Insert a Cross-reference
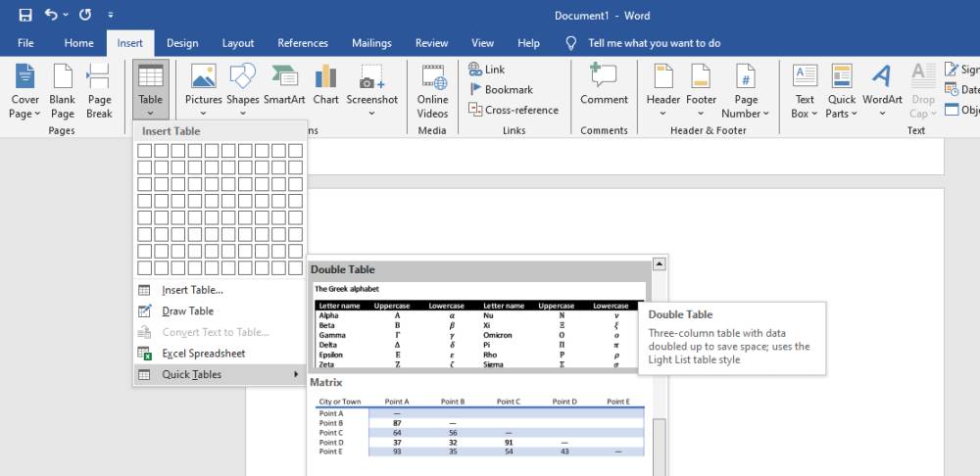980x476 pixels. [x=514, y=110]
